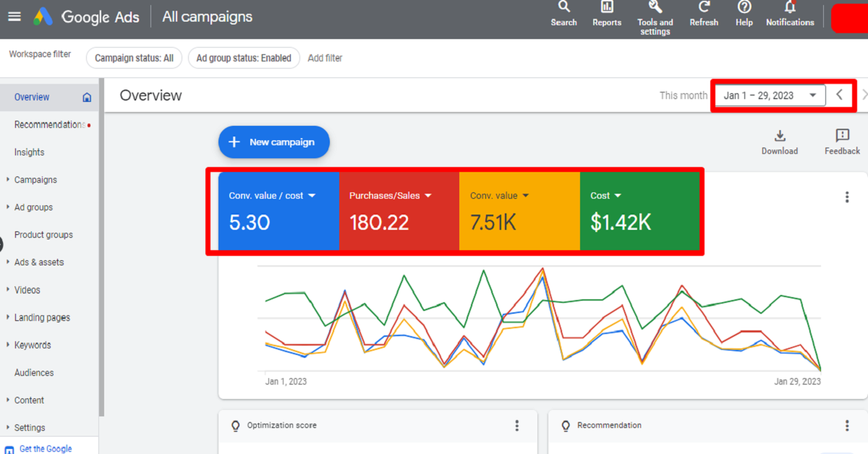Click the Refresh icon

coord(703,13)
